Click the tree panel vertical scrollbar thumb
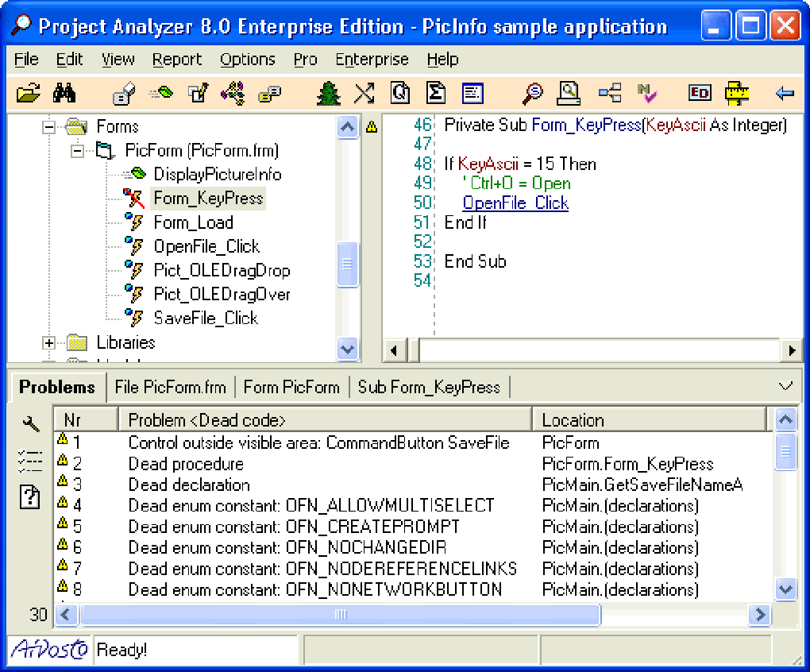The image size is (810, 672). (348, 264)
